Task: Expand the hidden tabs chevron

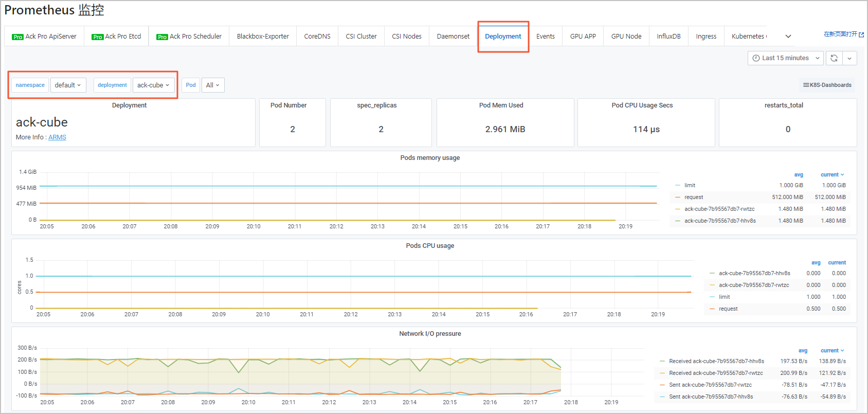Action: [x=788, y=37]
